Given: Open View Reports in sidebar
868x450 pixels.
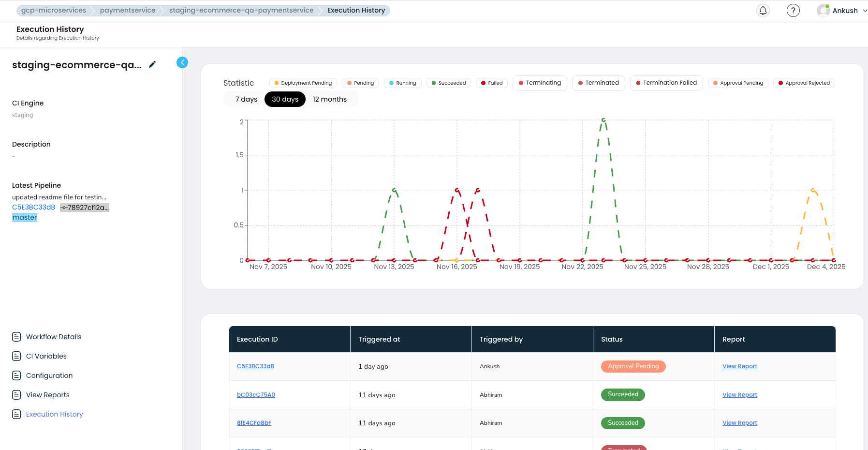Looking at the screenshot, I should (x=48, y=395).
